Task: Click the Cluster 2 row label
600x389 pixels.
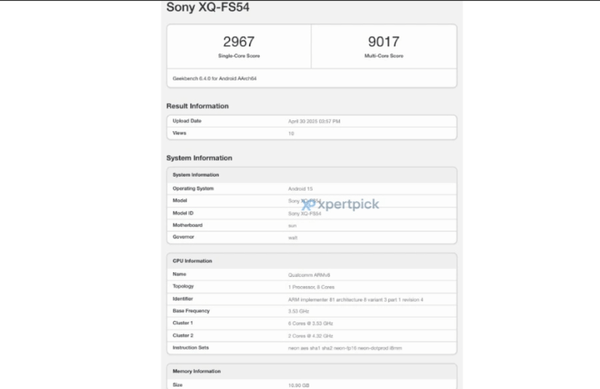Action: pos(183,335)
